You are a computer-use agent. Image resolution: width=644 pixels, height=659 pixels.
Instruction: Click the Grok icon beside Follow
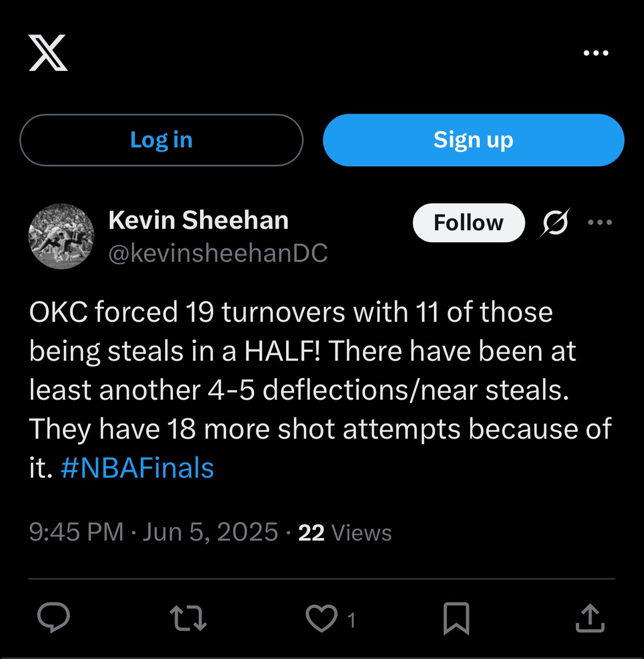point(556,222)
